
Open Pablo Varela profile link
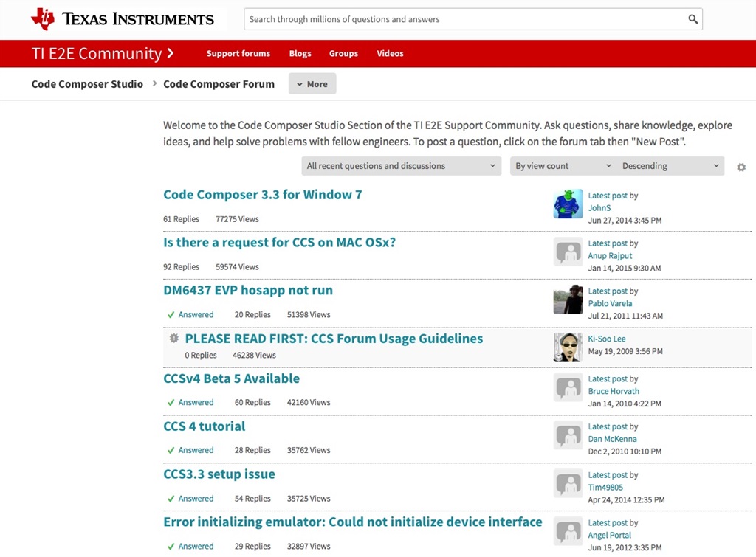(610, 303)
